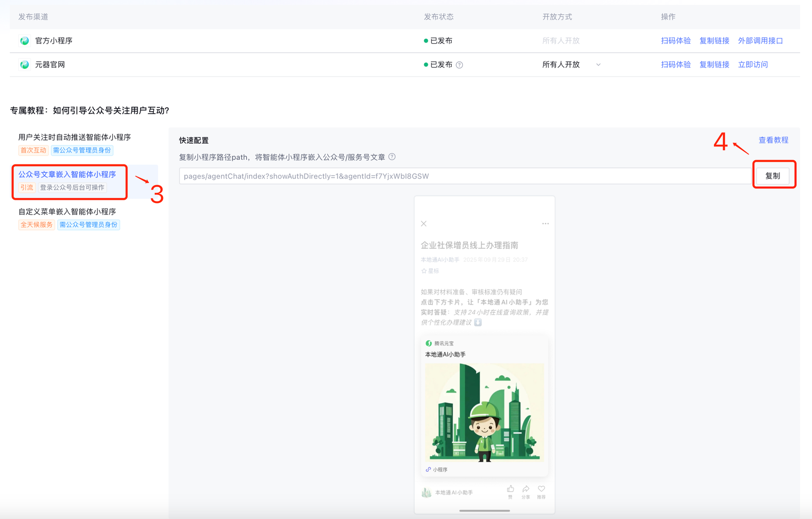Click the heart recommend icon in preview
The height and width of the screenshot is (519, 812).
pos(542,489)
